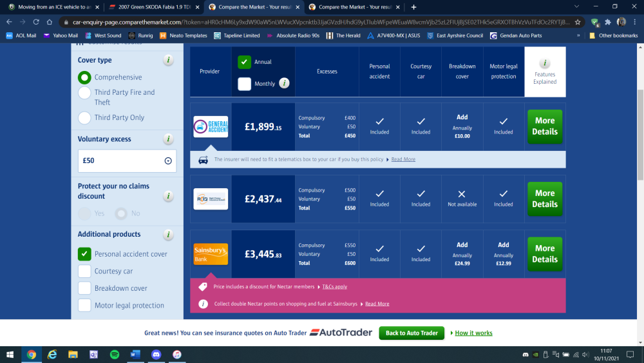Open The Herald bookmark
Screen dimensions: 644x363
pyautogui.click(x=343, y=35)
